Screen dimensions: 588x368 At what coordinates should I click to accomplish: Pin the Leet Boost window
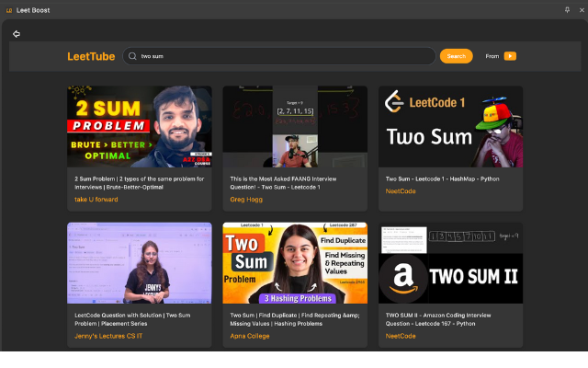coord(567,10)
